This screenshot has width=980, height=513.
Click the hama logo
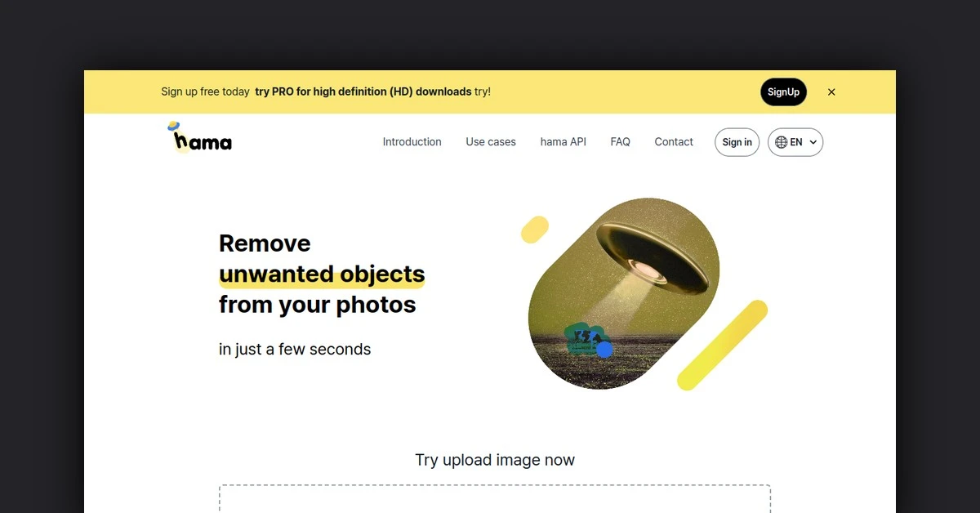tap(199, 138)
